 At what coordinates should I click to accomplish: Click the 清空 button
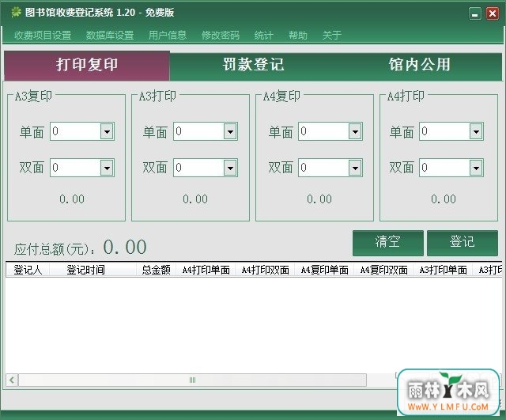[x=388, y=243]
